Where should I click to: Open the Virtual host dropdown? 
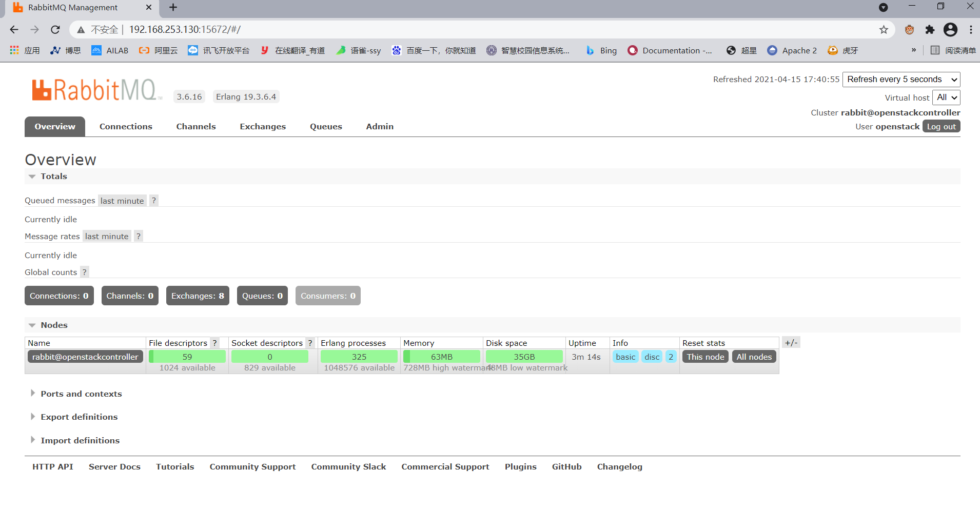[x=946, y=97]
